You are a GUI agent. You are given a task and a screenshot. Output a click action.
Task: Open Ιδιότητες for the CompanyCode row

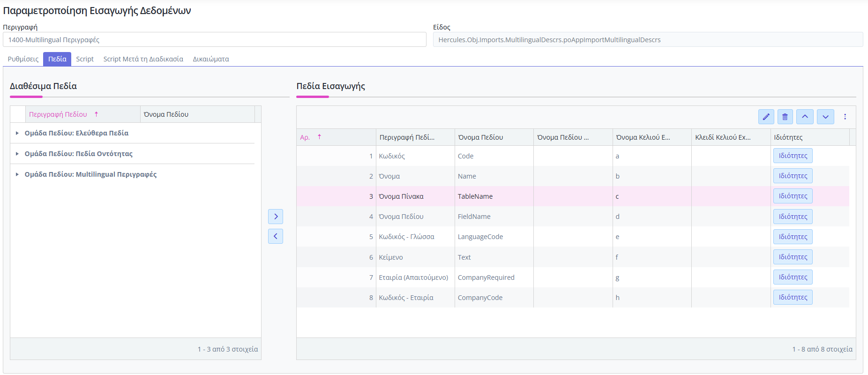coord(793,297)
